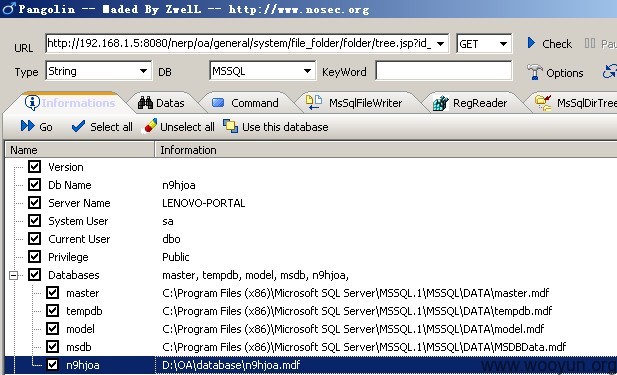Viewport: 617px width, 375px height.
Task: Toggle the n9hjoa database checkbox
Action: point(52,365)
